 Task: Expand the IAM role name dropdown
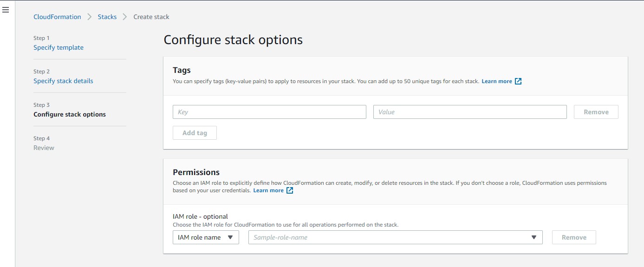point(205,237)
